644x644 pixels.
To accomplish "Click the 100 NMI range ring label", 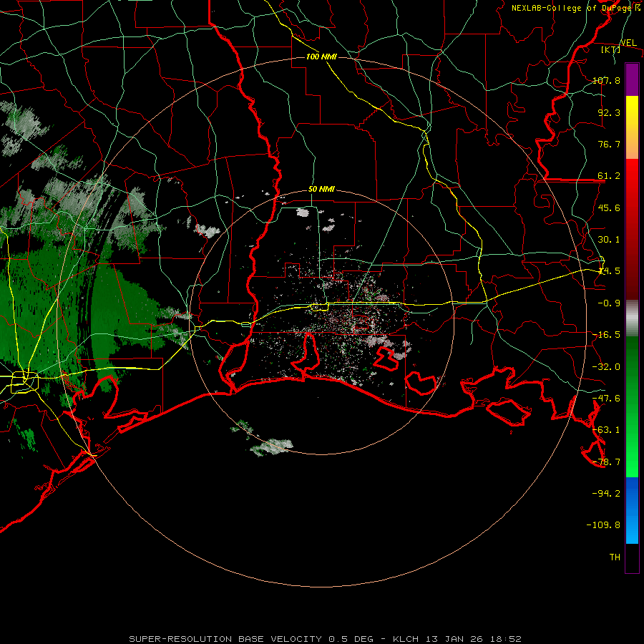I will tap(321, 57).
